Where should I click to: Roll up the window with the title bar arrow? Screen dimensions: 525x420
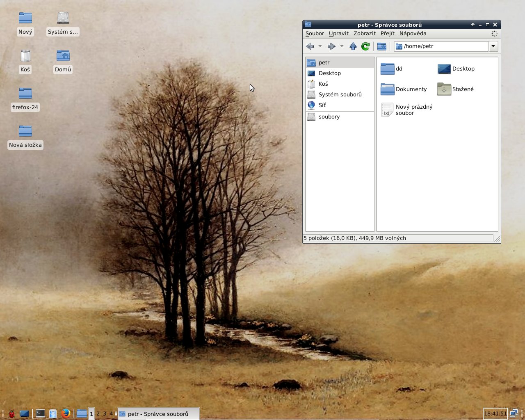473,25
